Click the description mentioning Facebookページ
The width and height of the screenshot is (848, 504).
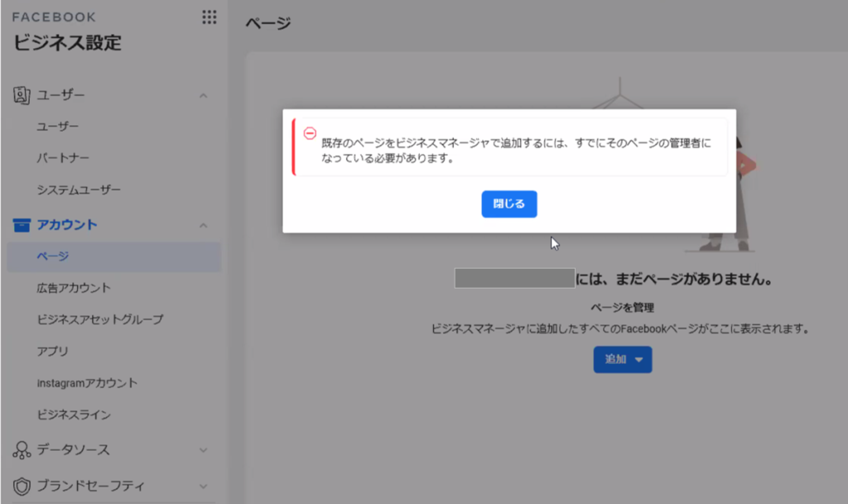click(x=619, y=329)
